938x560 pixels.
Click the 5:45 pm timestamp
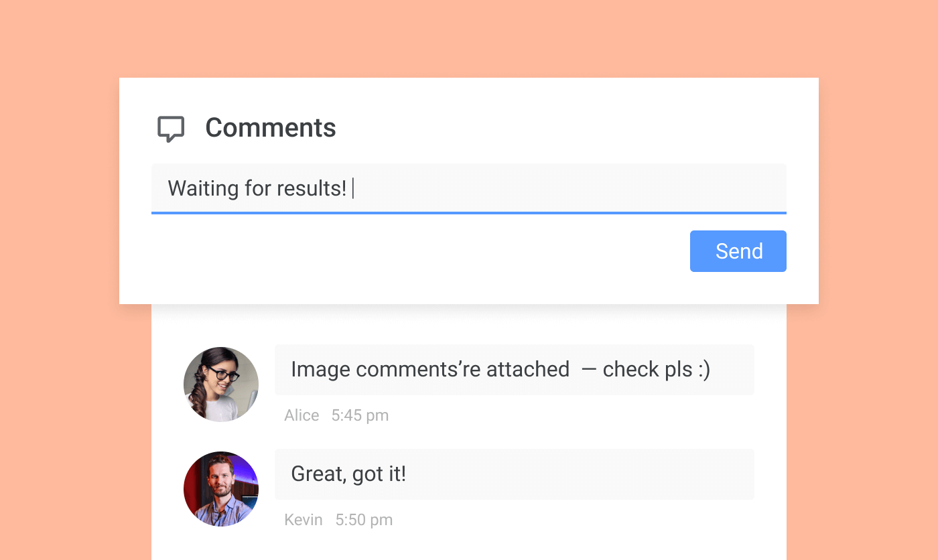click(360, 415)
